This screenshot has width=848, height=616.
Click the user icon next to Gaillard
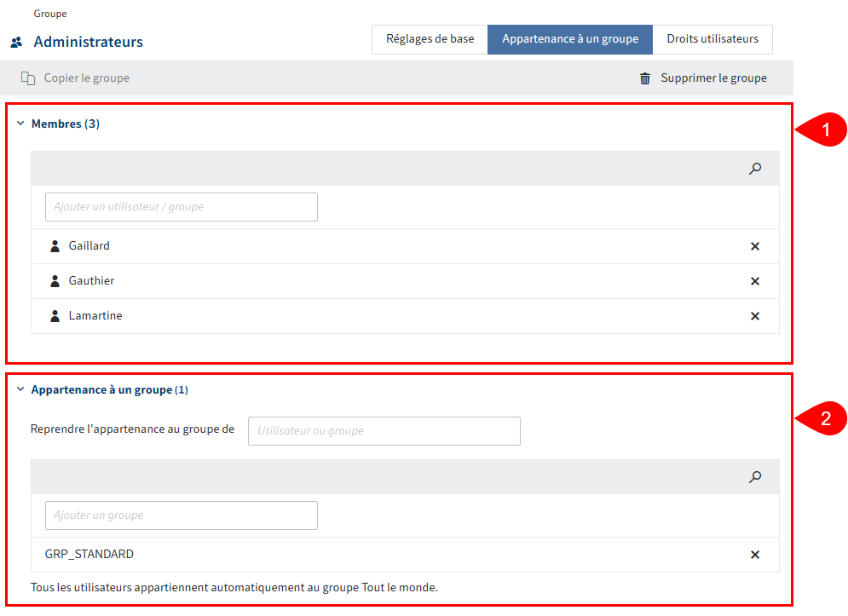pyautogui.click(x=55, y=246)
